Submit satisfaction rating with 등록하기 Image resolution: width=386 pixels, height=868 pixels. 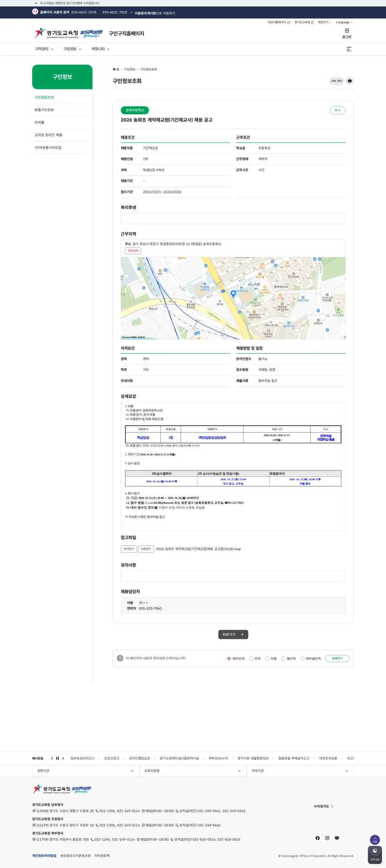coord(337,659)
